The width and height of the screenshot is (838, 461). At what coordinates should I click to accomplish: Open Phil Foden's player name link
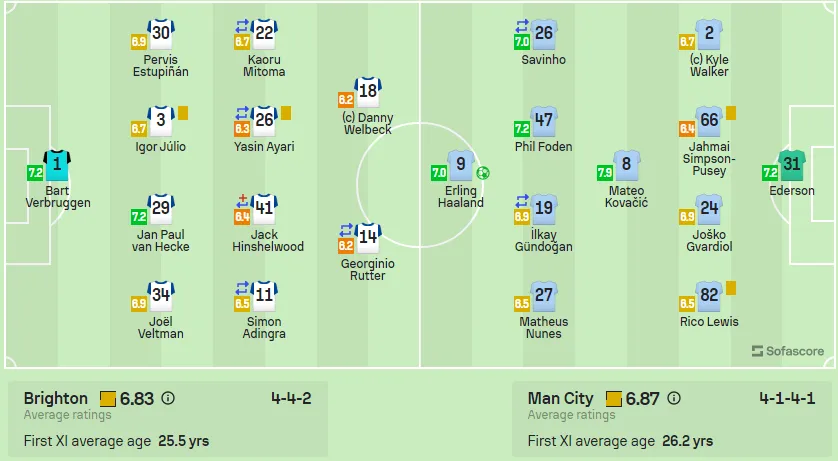[544, 146]
